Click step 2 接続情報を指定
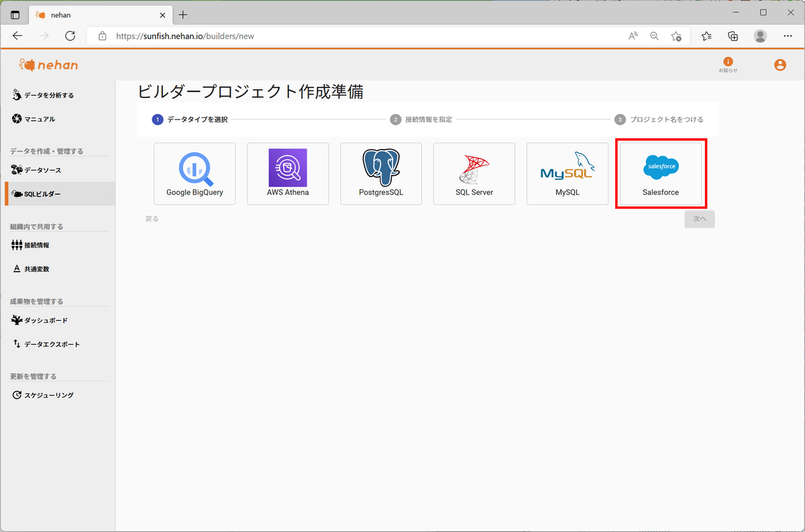Viewport: 805px width, 532px height. 421,119
